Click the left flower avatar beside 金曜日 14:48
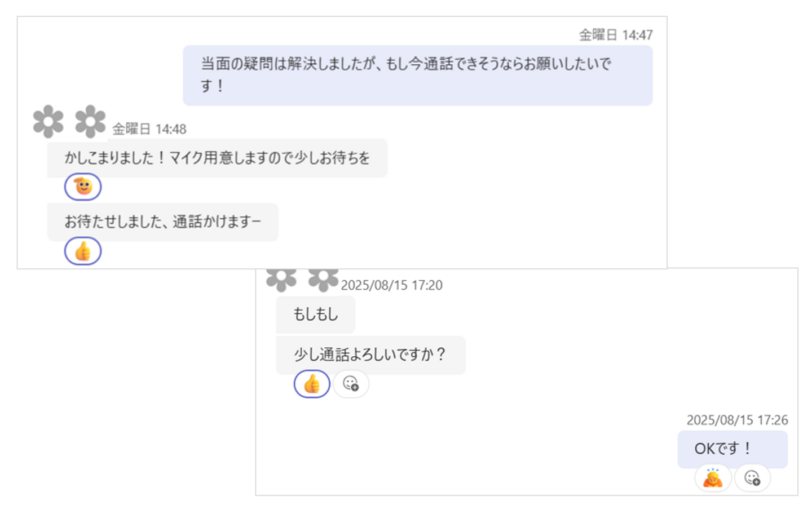 pyautogui.click(x=48, y=121)
